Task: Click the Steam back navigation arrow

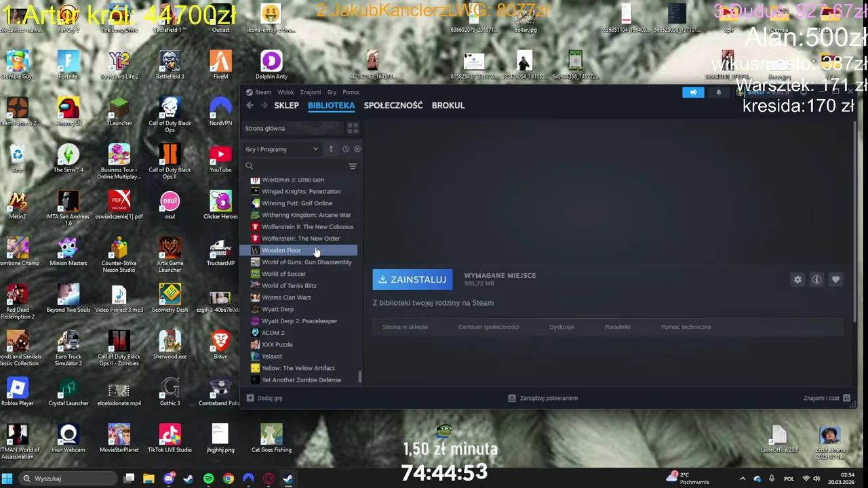Action: [250, 105]
